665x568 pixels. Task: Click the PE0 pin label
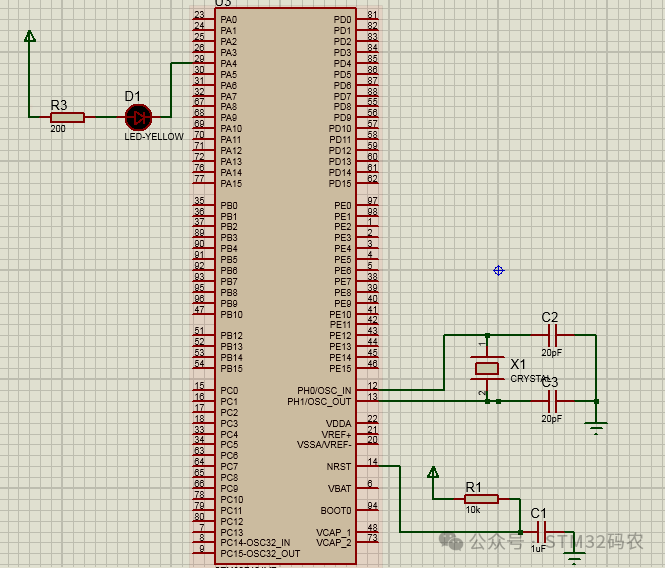(343, 205)
